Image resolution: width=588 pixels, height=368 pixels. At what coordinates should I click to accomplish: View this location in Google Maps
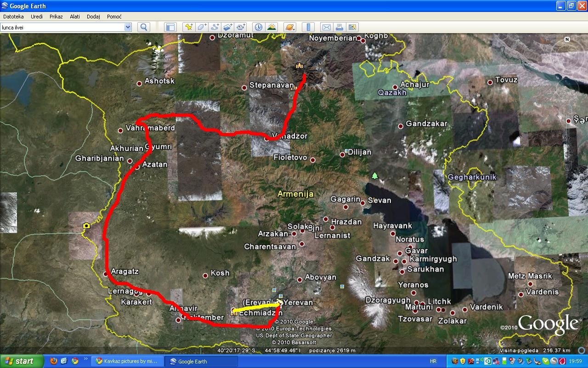pyautogui.click(x=352, y=27)
